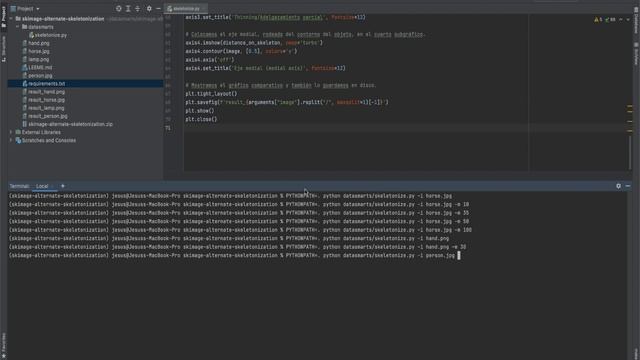Click the locate/select opened file icon
640x360 pixels.
tap(119, 9)
